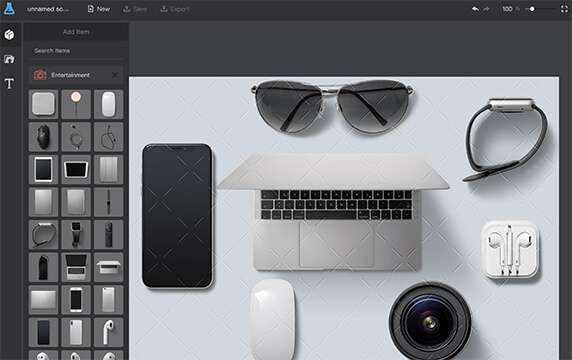
Task: Click the Export button
Action: click(x=175, y=9)
